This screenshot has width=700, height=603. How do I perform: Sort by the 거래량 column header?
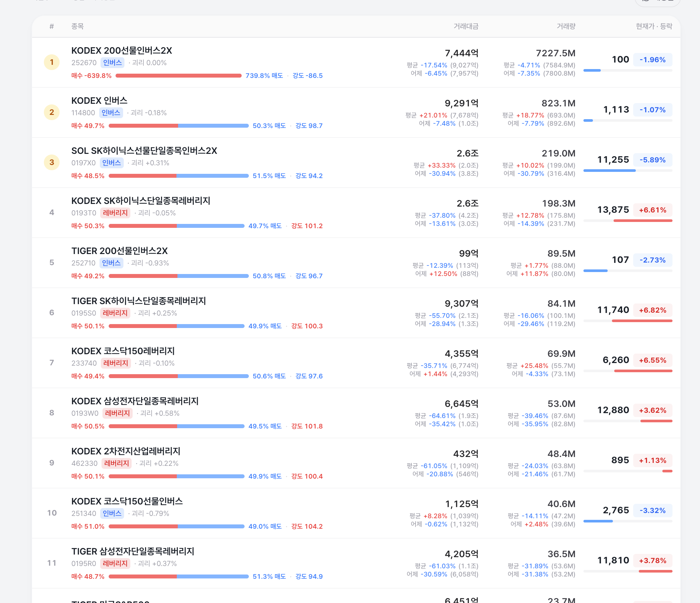(566, 26)
